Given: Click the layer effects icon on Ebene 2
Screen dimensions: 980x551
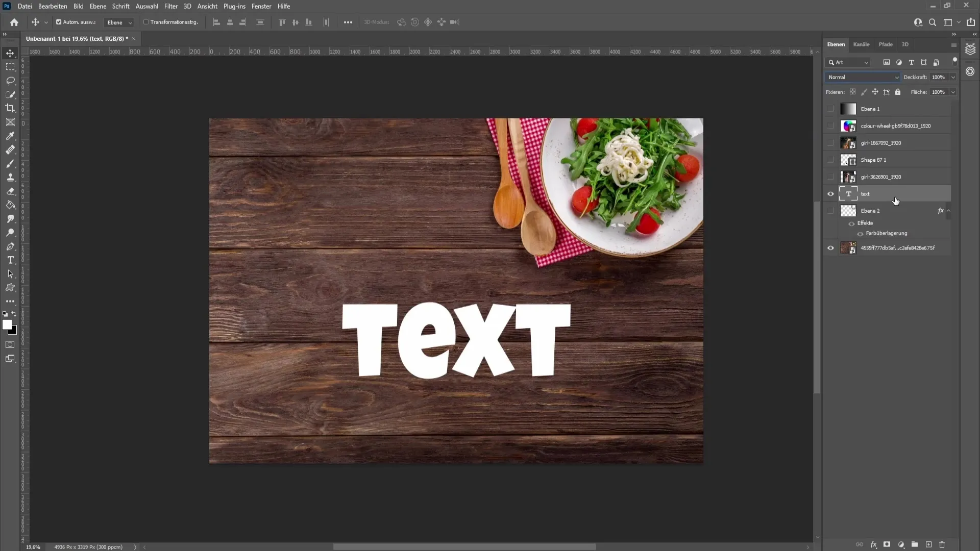Looking at the screenshot, I should [940, 210].
